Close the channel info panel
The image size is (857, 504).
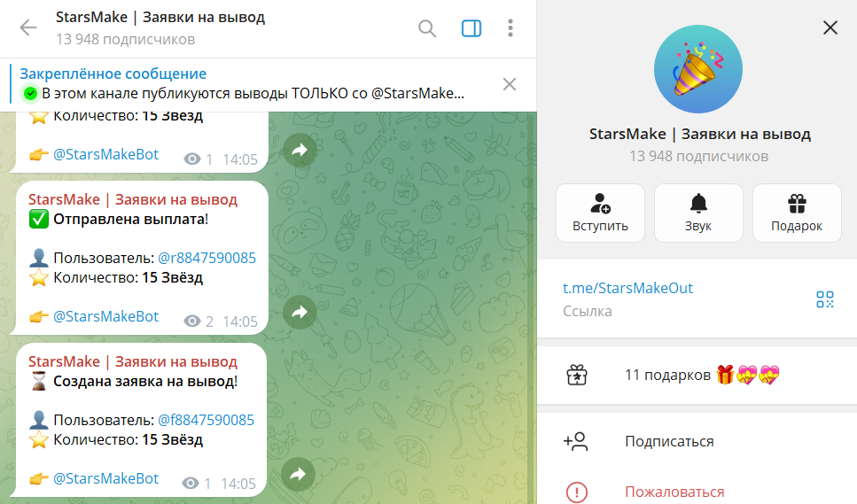click(830, 27)
